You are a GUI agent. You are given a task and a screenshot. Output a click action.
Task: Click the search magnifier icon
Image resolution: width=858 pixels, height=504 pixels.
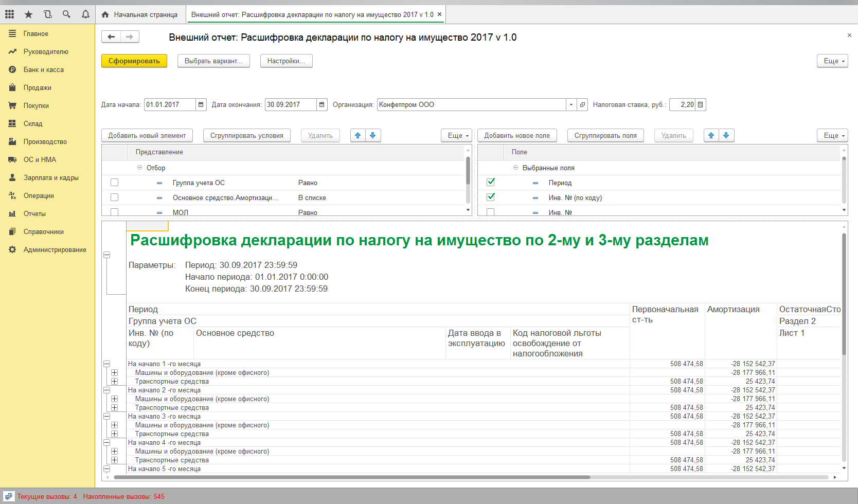point(66,14)
